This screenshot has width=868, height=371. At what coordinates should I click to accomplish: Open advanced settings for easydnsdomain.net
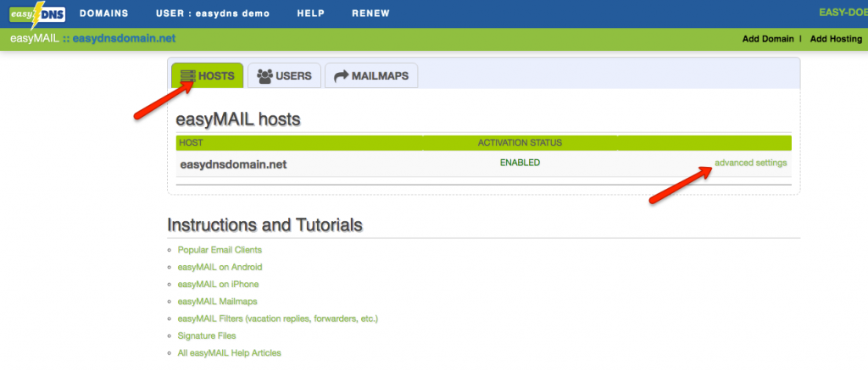[x=750, y=163]
